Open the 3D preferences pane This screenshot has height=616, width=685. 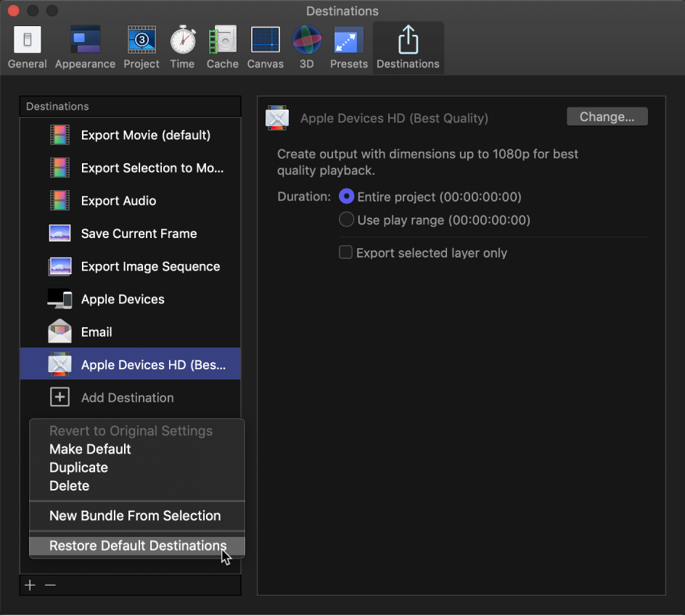pyautogui.click(x=306, y=47)
